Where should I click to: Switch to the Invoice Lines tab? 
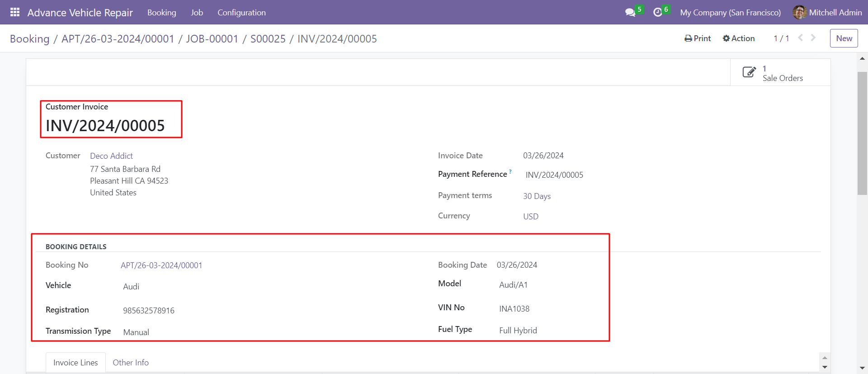(75, 363)
